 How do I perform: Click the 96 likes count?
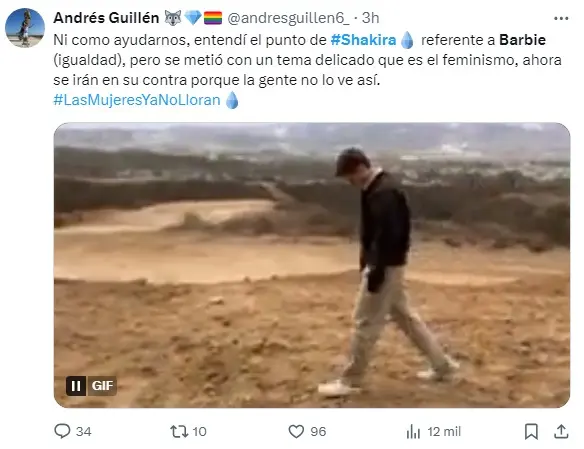click(318, 432)
